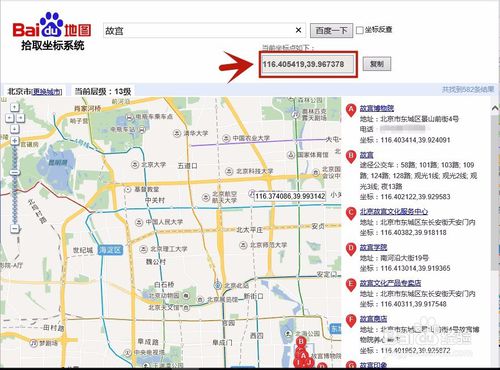Click the 北京师范大学 map icon
This screenshot has height=370, width=500.
tap(243, 245)
